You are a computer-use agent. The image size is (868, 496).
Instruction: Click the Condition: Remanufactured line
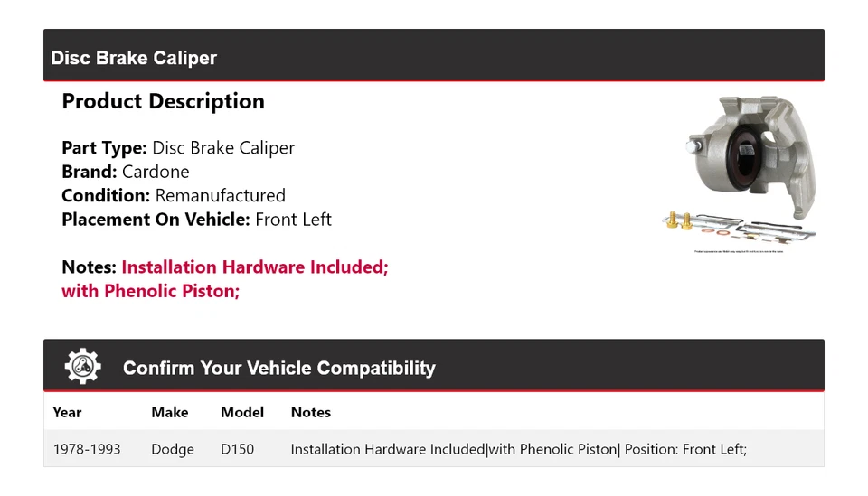pos(173,195)
